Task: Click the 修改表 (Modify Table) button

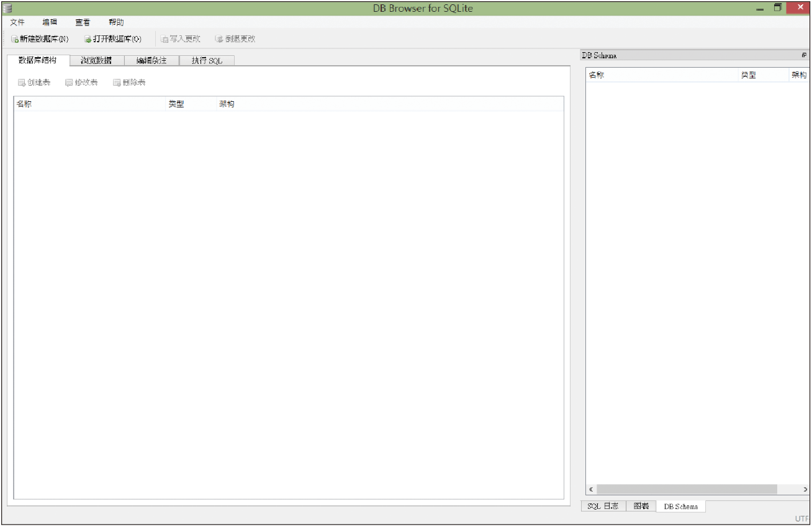Action: pyautogui.click(x=81, y=83)
